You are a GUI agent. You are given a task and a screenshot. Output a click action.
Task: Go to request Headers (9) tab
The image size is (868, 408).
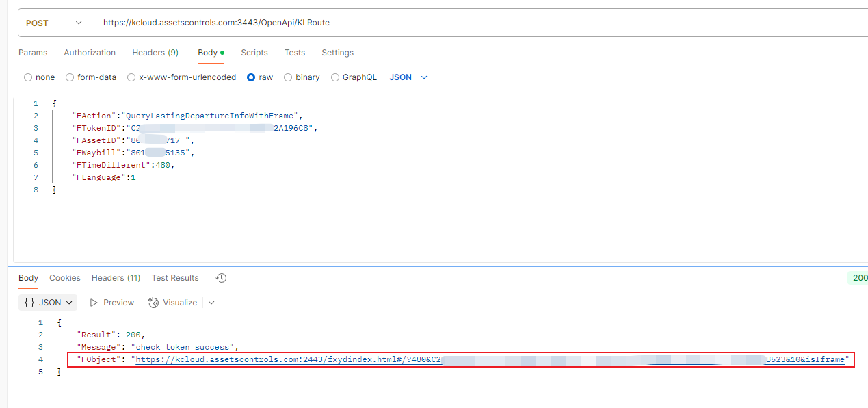point(155,53)
